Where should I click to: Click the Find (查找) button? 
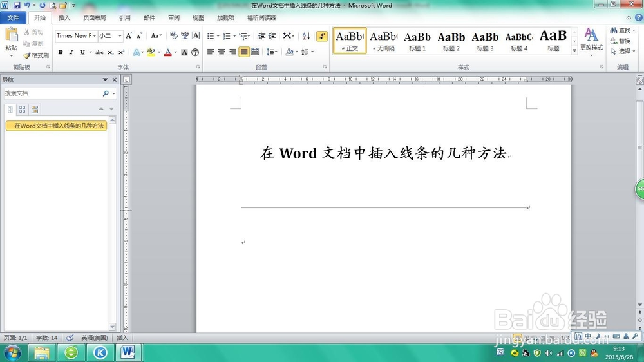pyautogui.click(x=622, y=30)
